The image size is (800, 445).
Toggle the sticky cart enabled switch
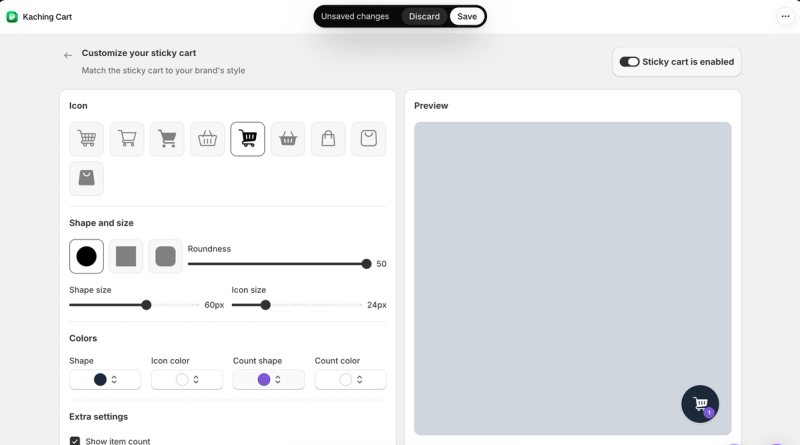click(x=629, y=62)
